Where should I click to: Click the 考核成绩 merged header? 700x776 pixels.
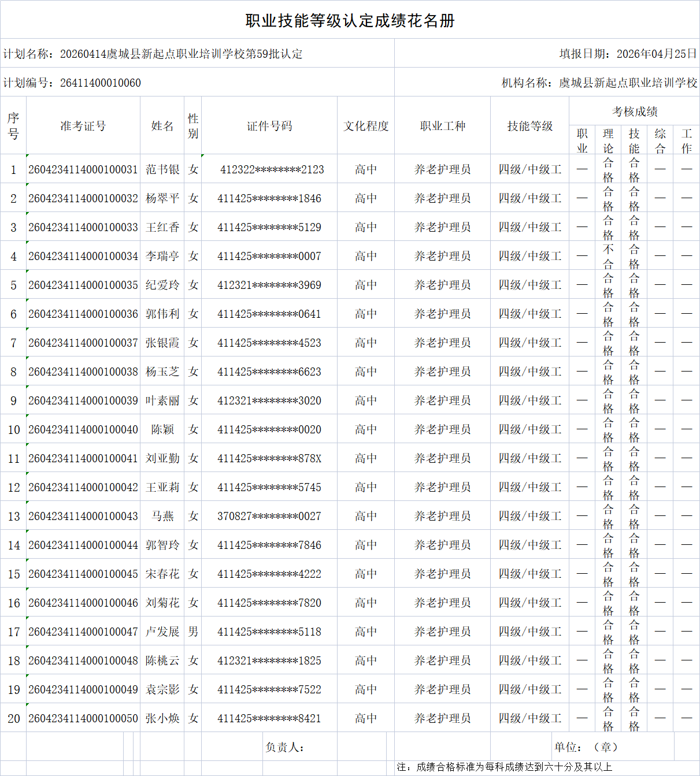click(635, 112)
